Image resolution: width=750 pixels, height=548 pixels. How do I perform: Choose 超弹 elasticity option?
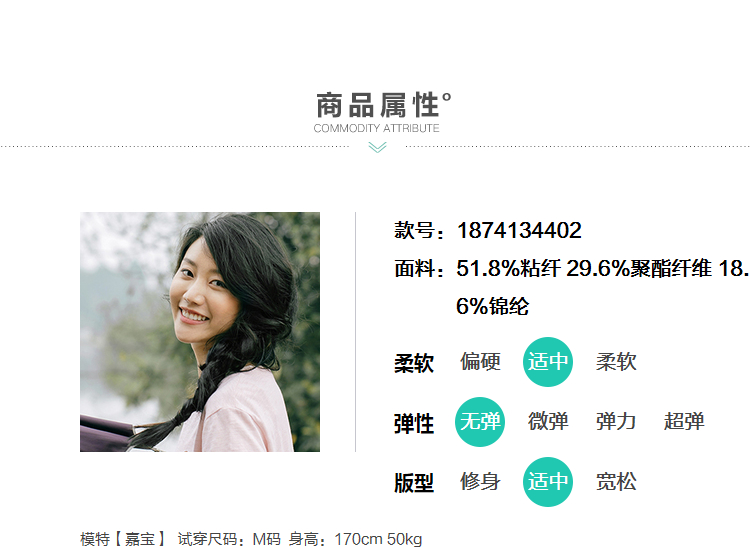click(684, 422)
